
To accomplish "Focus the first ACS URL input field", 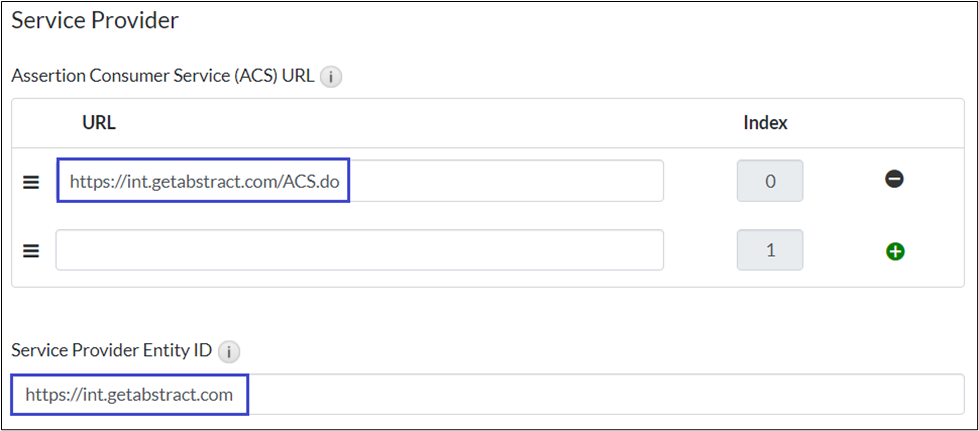I will point(500,181).
